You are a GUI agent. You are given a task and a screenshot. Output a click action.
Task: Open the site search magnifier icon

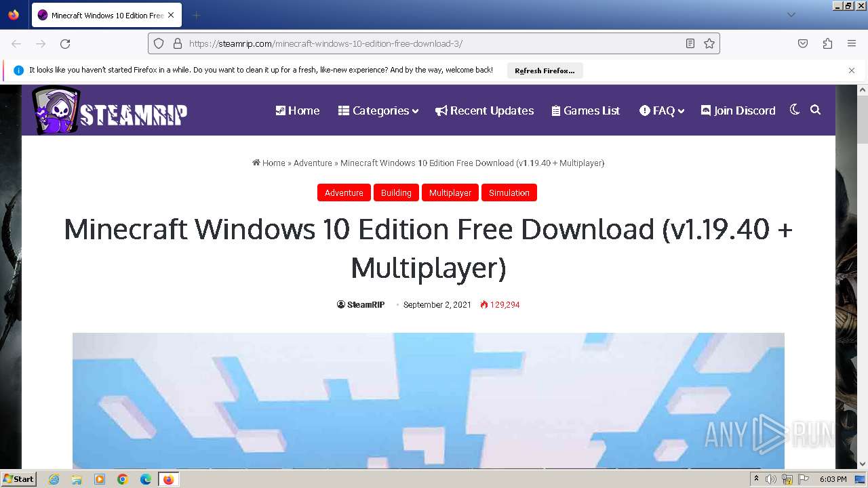pos(815,110)
